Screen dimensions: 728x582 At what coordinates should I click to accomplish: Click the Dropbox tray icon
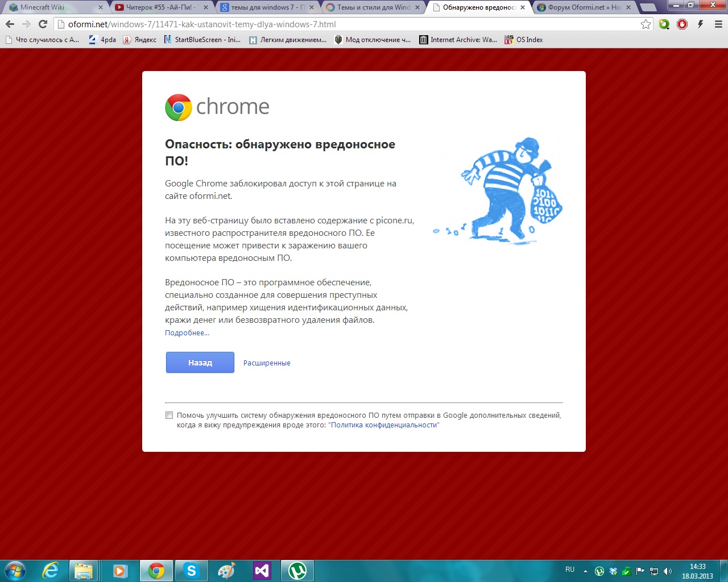point(613,571)
